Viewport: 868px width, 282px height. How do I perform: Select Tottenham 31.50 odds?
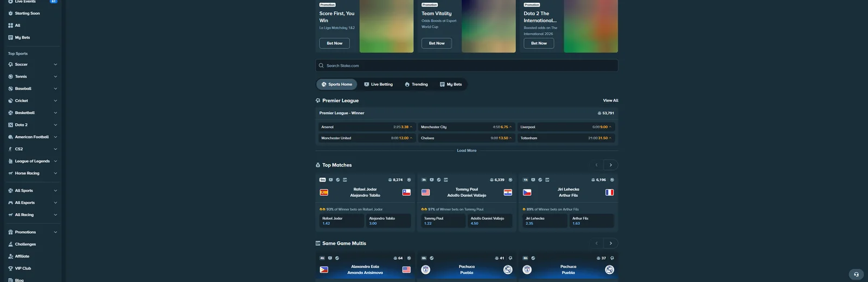pos(566,138)
